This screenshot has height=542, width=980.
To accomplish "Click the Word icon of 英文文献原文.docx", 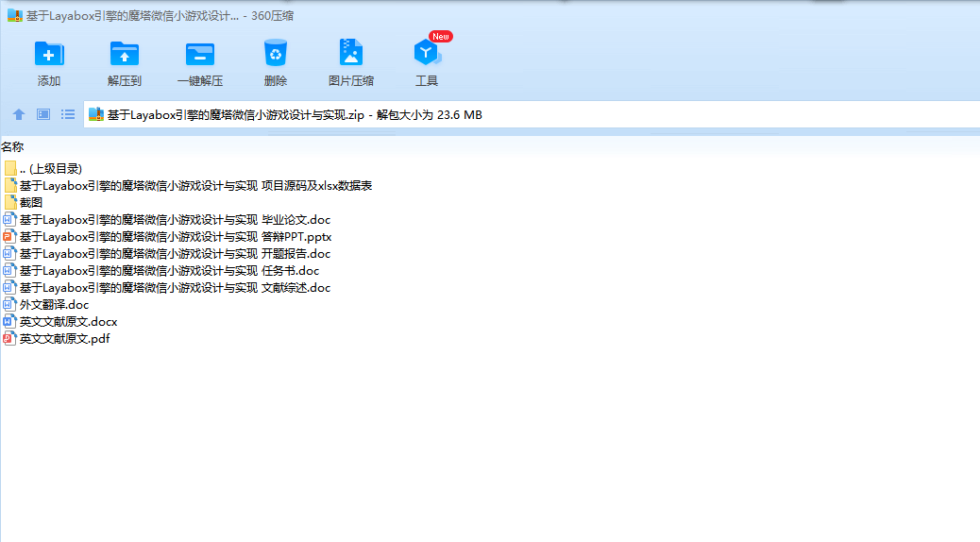I will pyautogui.click(x=9, y=321).
